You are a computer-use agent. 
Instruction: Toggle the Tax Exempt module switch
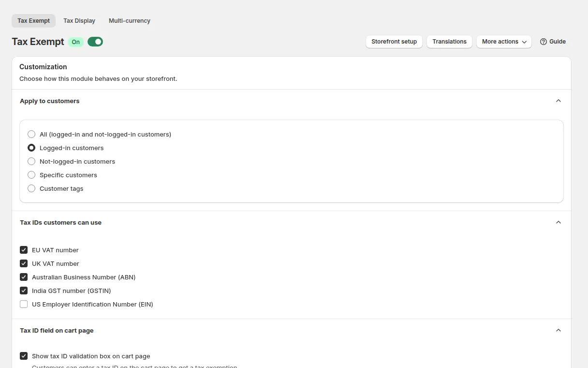coord(95,42)
